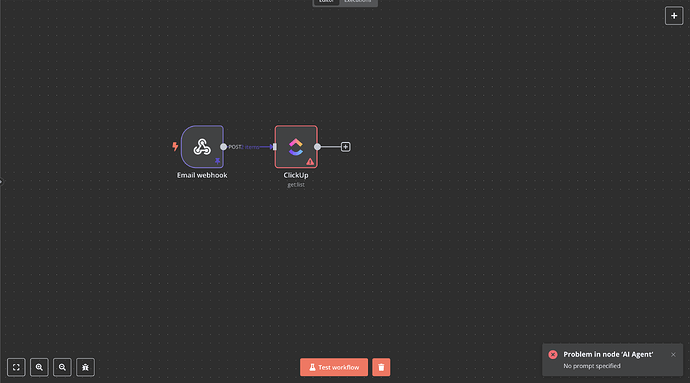This screenshot has width=690, height=383.
Task: Click the lightning trigger icon beside Email webhook
Action: (x=175, y=147)
